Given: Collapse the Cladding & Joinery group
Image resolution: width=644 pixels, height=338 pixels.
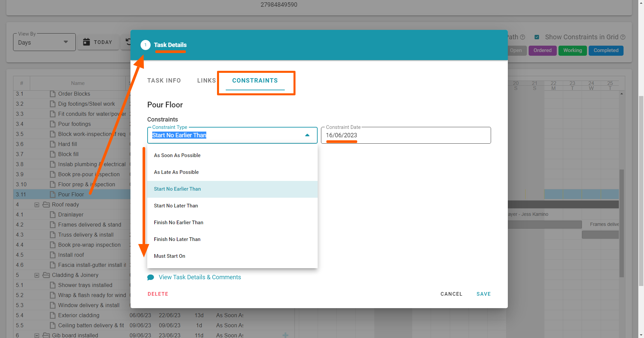Looking at the screenshot, I should (x=37, y=275).
